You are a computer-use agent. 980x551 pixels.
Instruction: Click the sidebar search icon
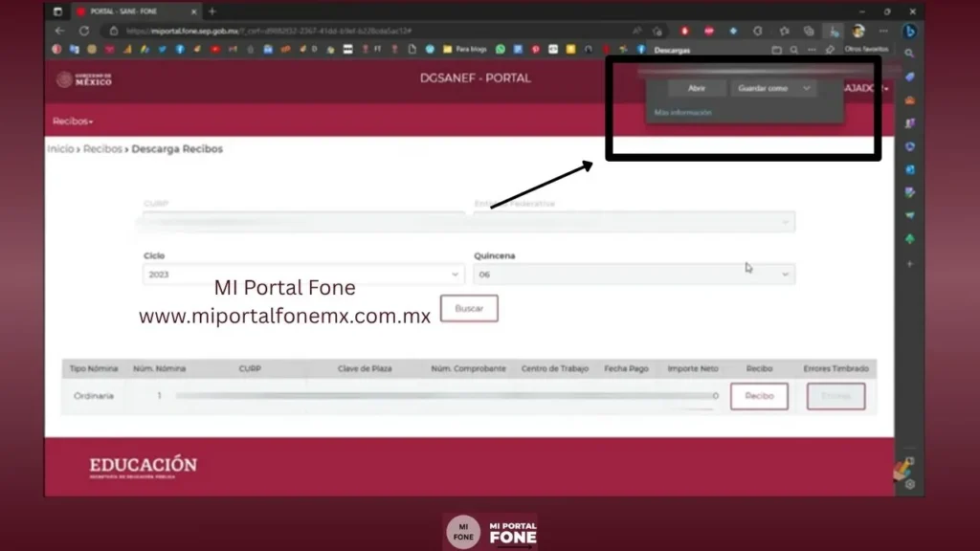(909, 54)
